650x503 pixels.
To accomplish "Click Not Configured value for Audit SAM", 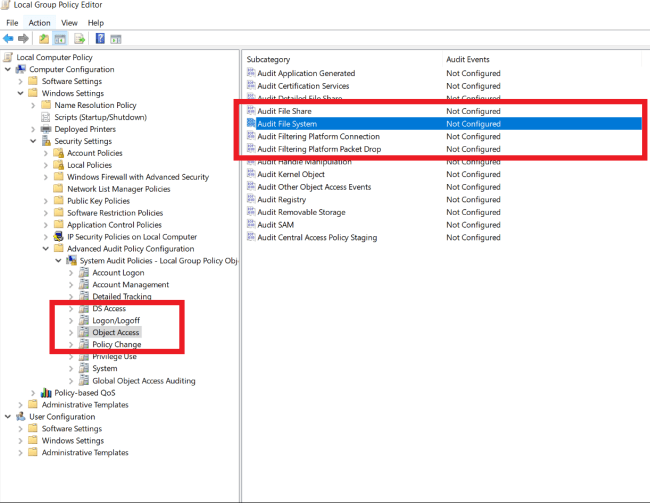I will coord(473,225).
